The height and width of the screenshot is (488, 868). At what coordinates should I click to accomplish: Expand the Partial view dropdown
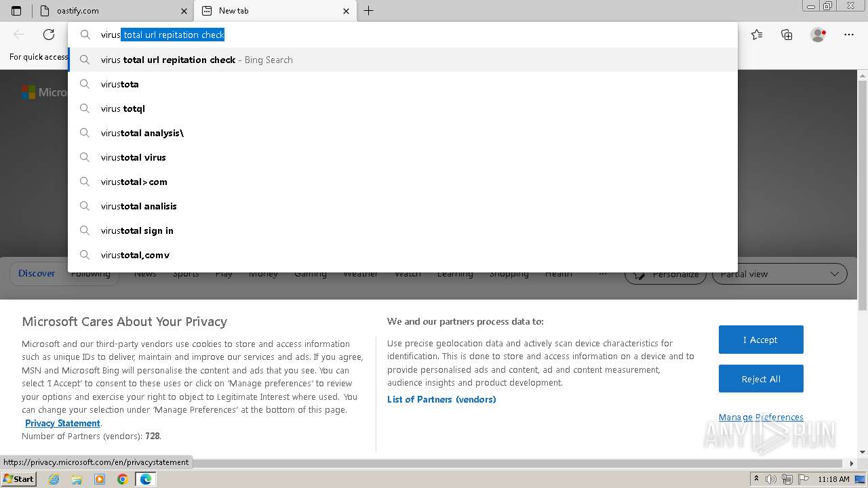click(x=780, y=274)
